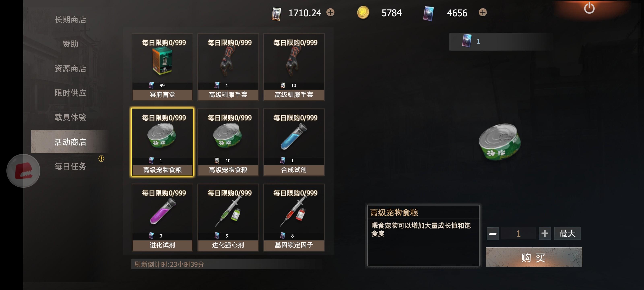Viewport: 644px width, 290px height.
Task: Click the yellow alert badge near 每日任务
Action: point(101,158)
